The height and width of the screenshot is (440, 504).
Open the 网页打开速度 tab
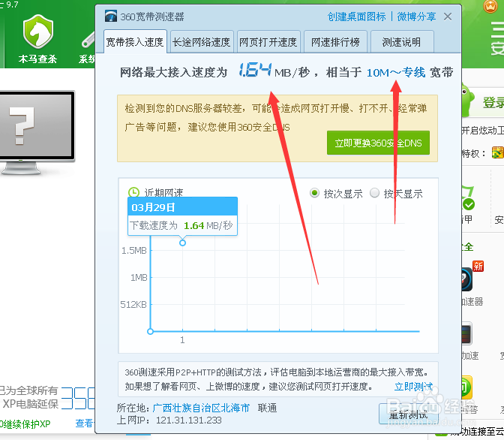coord(268,42)
